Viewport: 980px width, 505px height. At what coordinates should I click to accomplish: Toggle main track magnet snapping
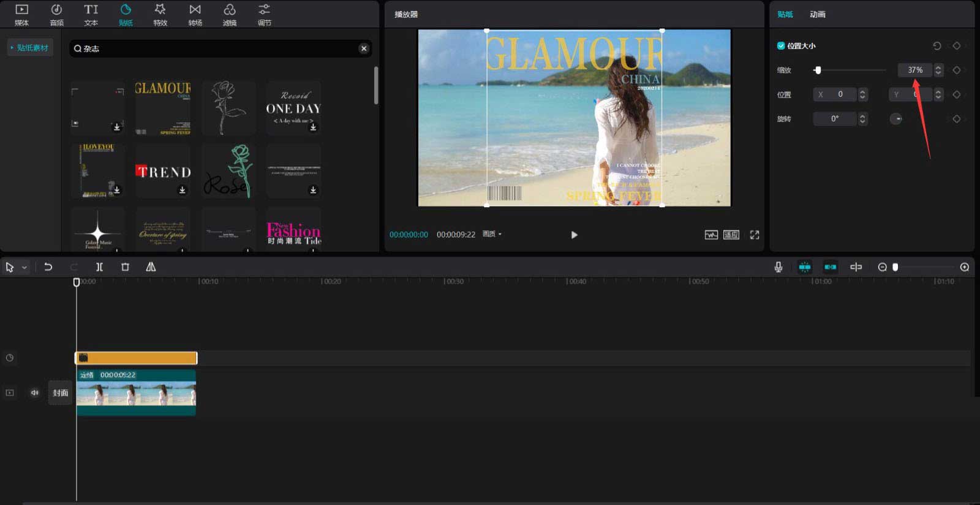(x=805, y=267)
